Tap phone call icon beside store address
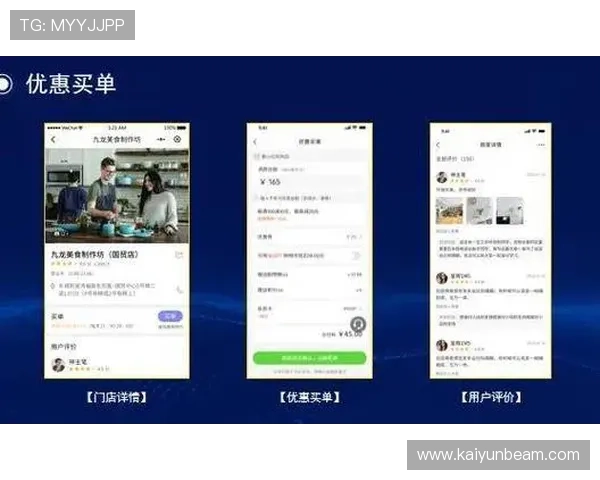 [x=179, y=290]
